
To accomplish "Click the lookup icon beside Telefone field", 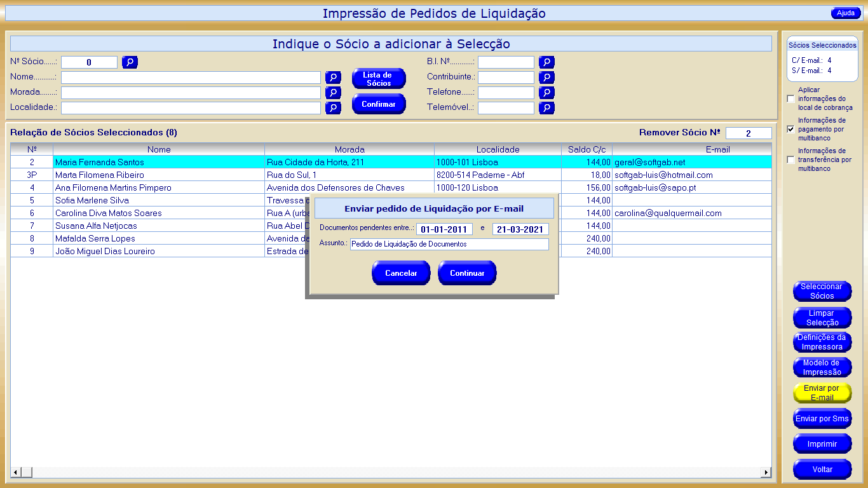I will (x=546, y=93).
